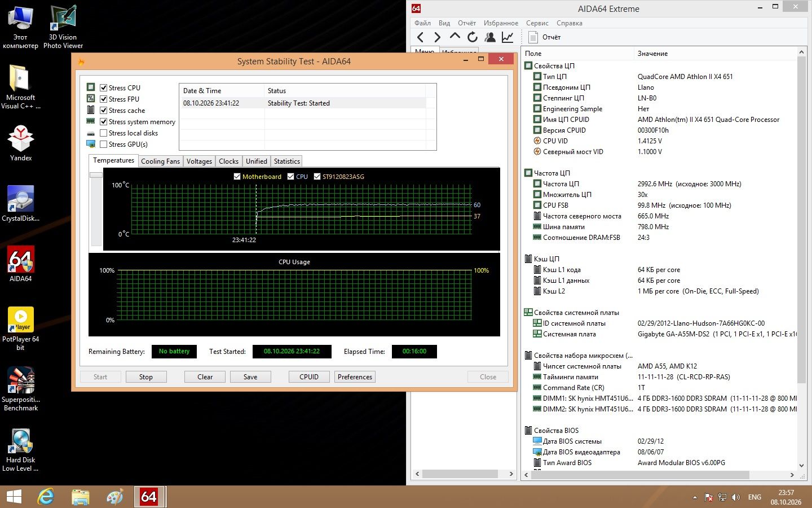The width and height of the screenshot is (812, 508).
Task: Toggle the ST9120823ASG graph checkbox
Action: (x=317, y=177)
